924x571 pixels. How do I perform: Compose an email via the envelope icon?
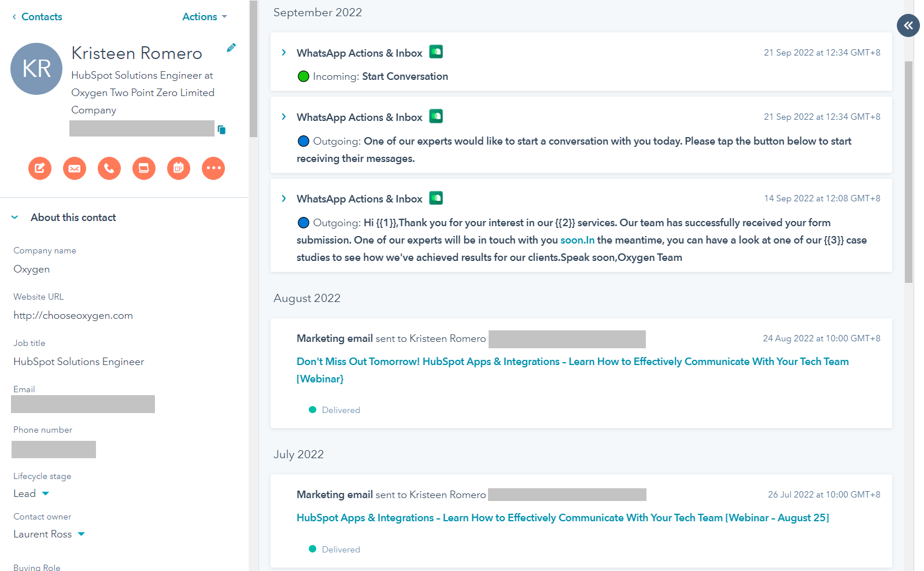[75, 168]
